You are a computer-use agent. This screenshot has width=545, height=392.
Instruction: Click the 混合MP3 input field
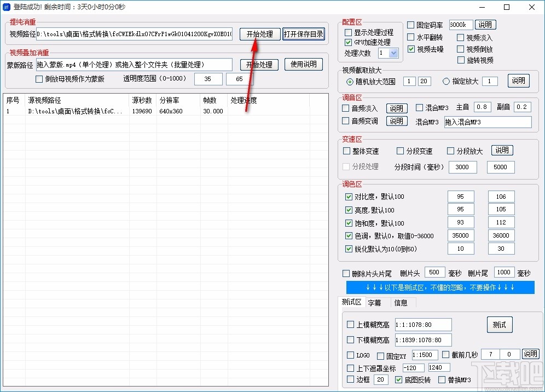click(487, 122)
